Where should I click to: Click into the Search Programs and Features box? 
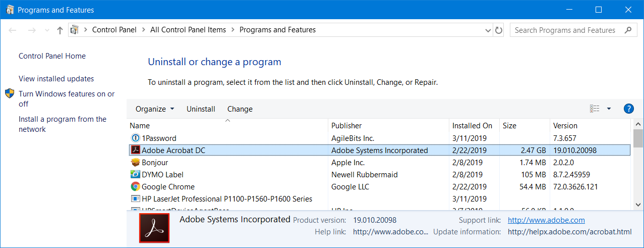tap(565, 30)
